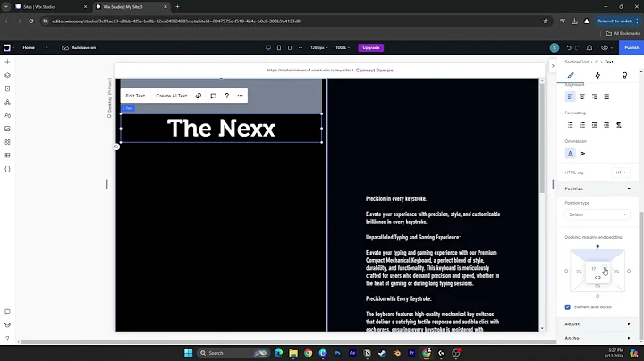Viewport: 644px width, 361px height.
Task: Select horizontal text orientation
Action: click(x=570, y=154)
